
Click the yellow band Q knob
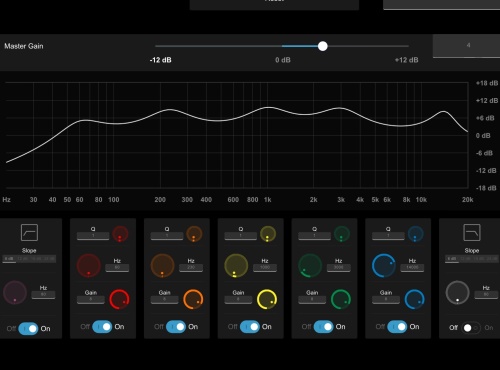point(268,234)
